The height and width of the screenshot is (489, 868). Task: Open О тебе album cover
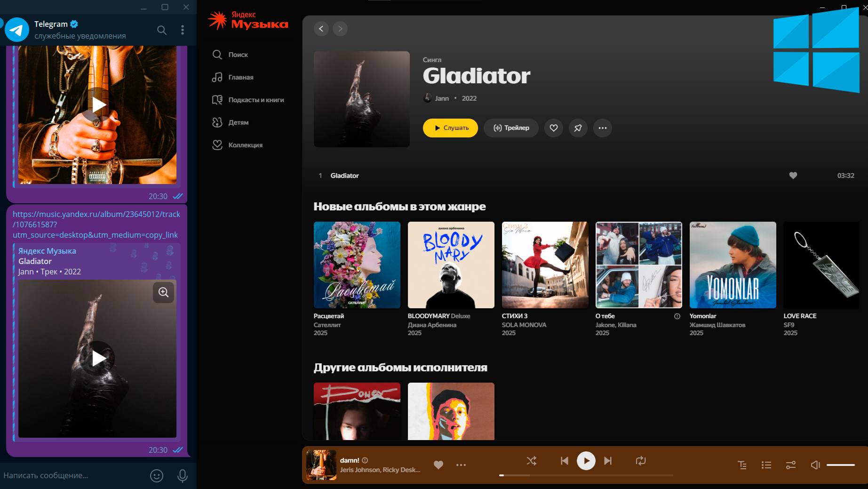tap(639, 265)
